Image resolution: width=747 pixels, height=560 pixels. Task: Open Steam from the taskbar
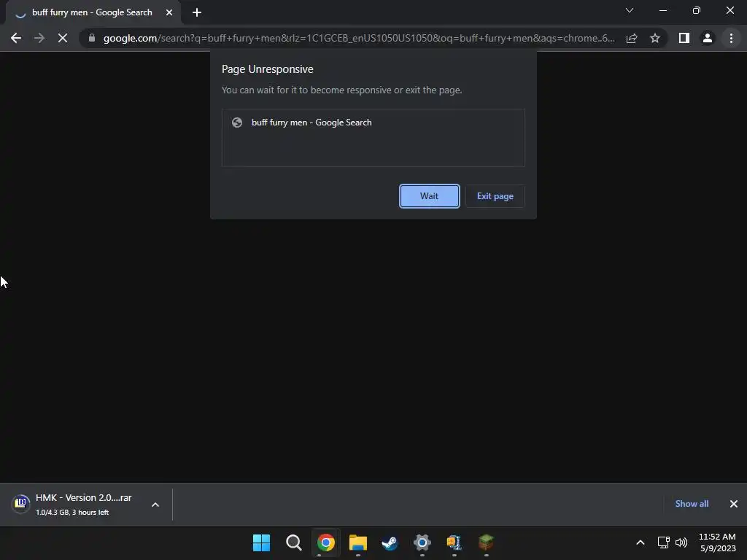coord(390,542)
